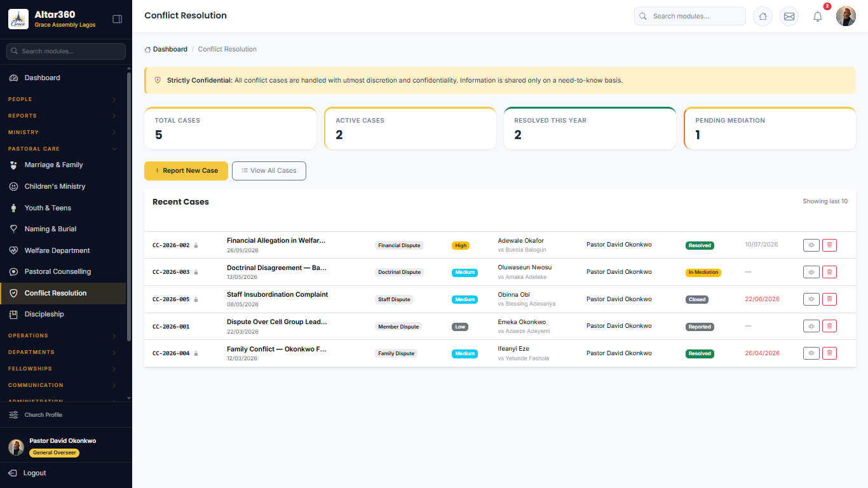Viewport: 868px width, 488px height.
Task: Click the user avatar in top bar
Action: pyautogui.click(x=846, y=17)
